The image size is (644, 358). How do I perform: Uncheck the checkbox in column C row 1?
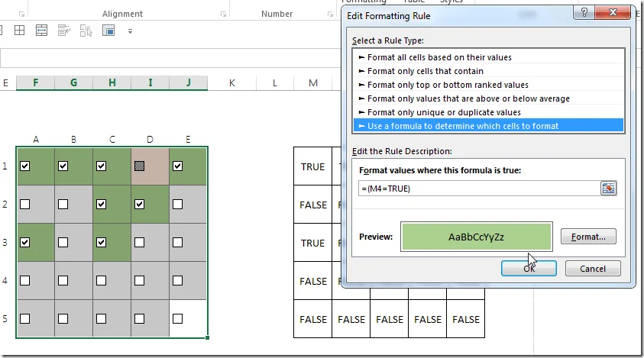[x=101, y=166]
